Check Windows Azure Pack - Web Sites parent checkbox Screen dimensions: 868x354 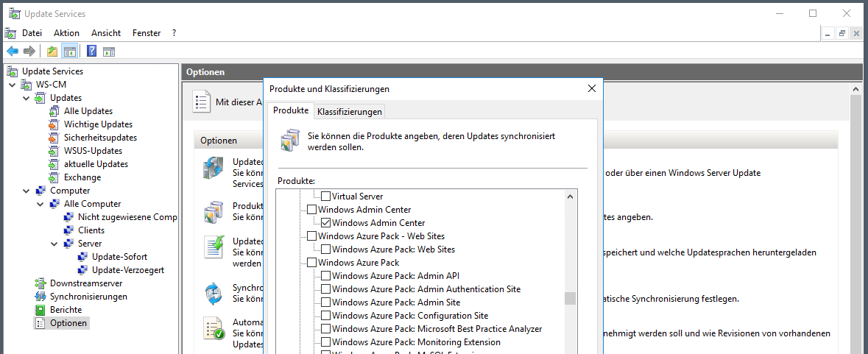coord(311,236)
